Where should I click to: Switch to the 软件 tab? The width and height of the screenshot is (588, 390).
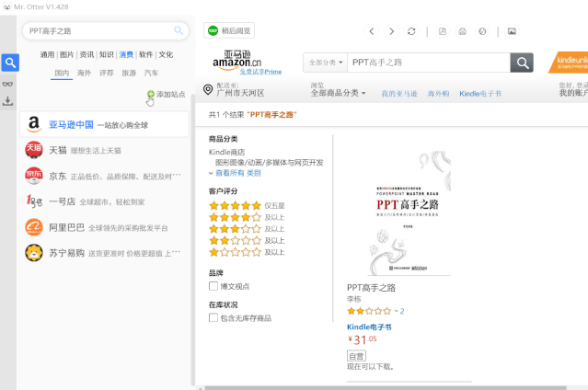tap(146, 55)
